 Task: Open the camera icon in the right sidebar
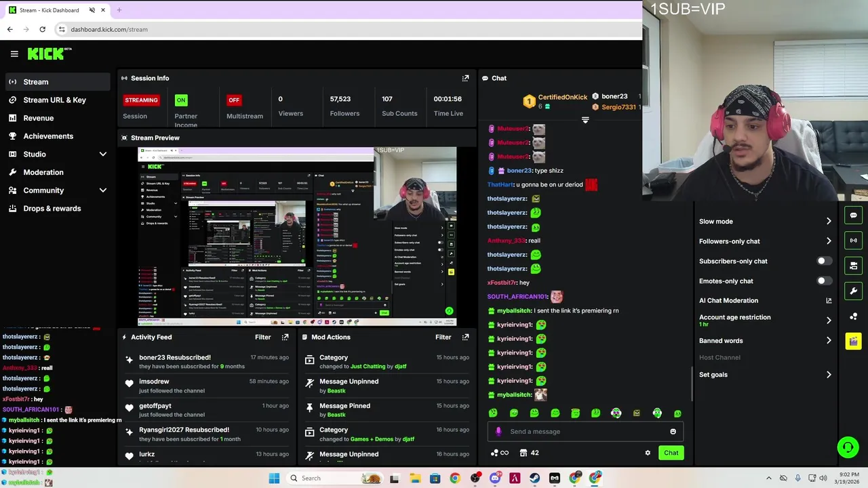click(x=853, y=265)
